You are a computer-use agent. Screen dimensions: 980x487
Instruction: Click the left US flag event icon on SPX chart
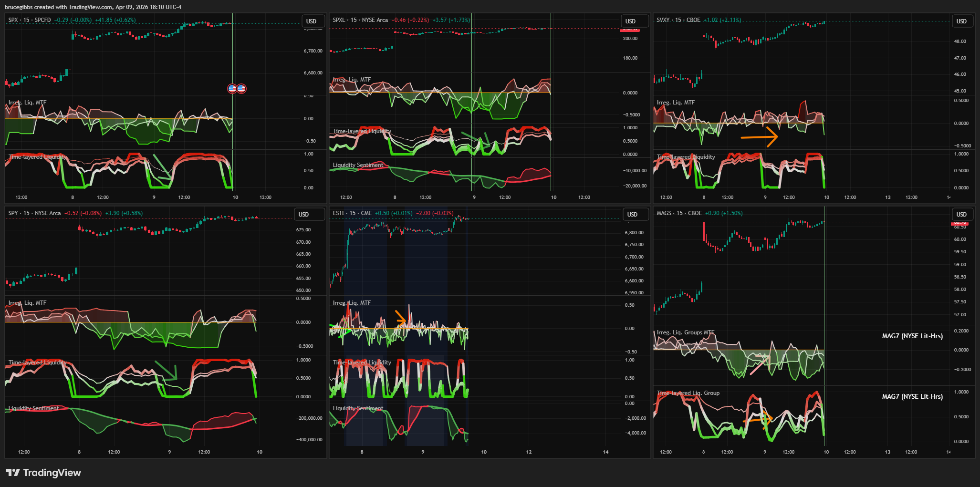click(232, 88)
